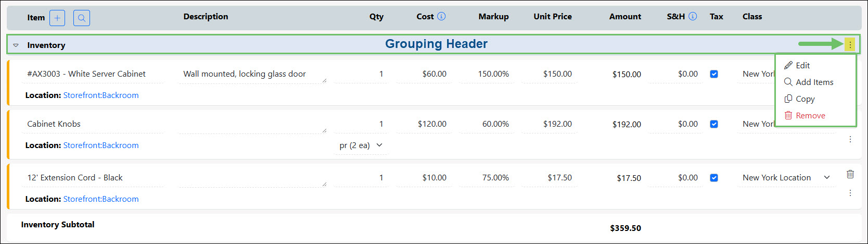Click the Cost info icon
This screenshot has width=868, height=244.
pos(441,16)
